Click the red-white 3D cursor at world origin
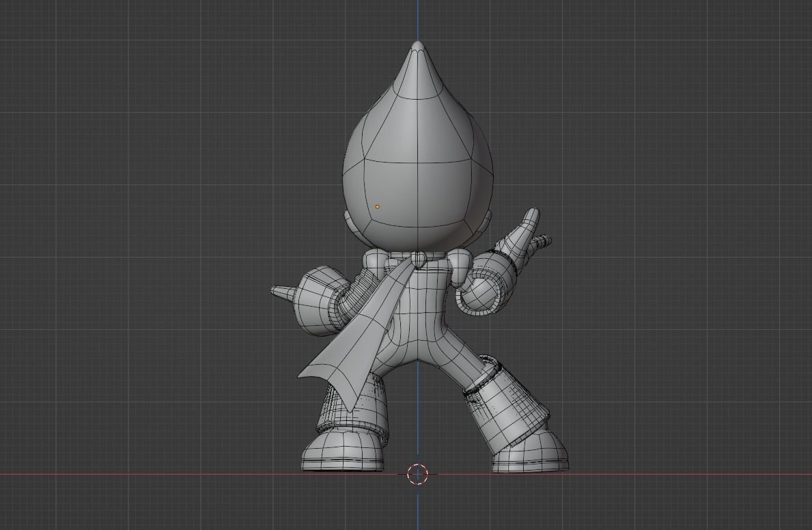This screenshot has height=530, width=812. [417, 473]
